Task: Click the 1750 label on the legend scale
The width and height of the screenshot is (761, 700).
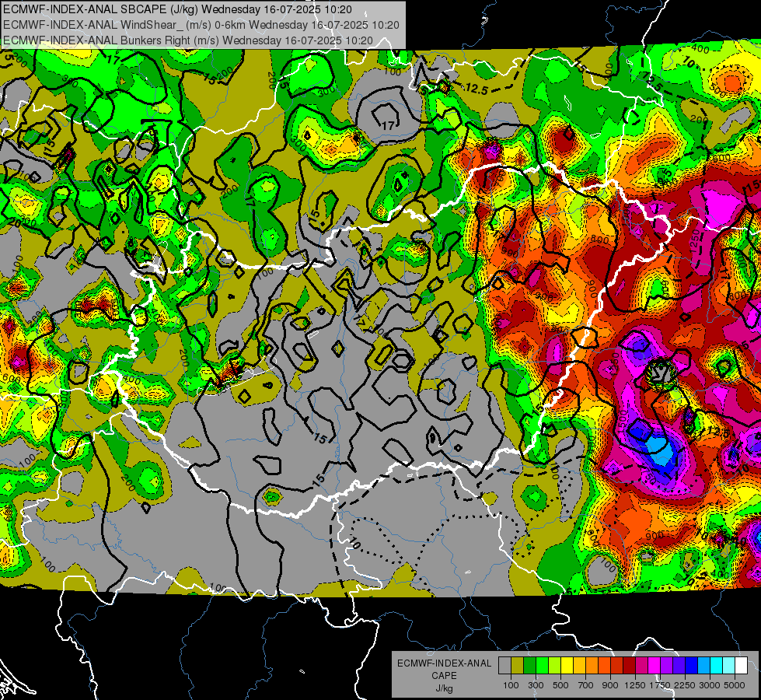Action: (660, 685)
